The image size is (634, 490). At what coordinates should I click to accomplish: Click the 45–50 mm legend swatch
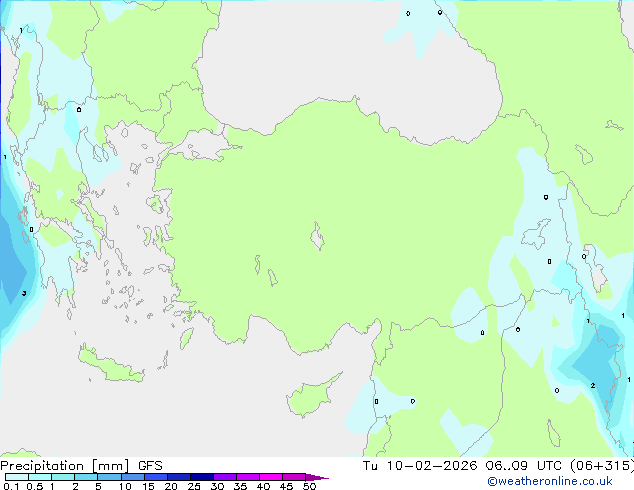pyautogui.click(x=294, y=477)
